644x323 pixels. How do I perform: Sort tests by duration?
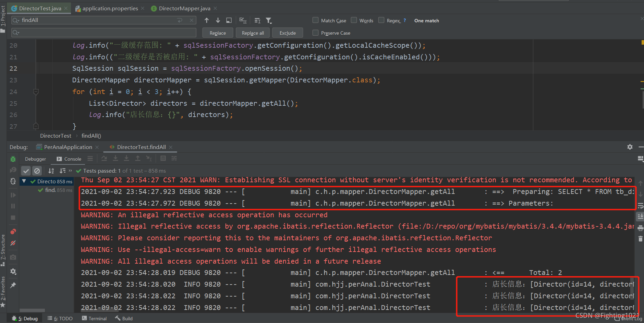pos(62,171)
